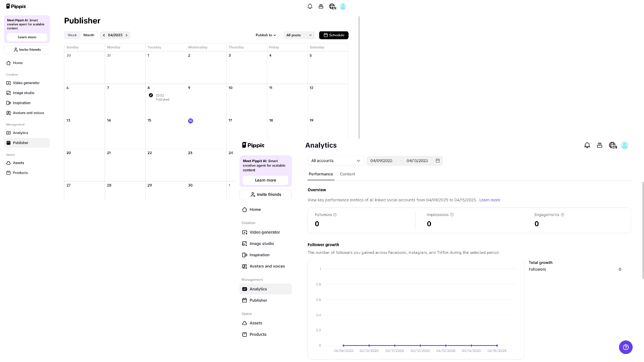This screenshot has width=644, height=362.
Task: Open the Publish to dropdown
Action: (x=265, y=35)
